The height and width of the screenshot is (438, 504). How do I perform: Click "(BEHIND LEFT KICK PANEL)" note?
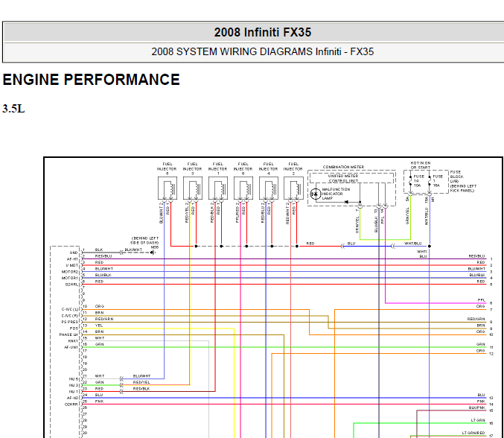pyautogui.click(x=463, y=188)
